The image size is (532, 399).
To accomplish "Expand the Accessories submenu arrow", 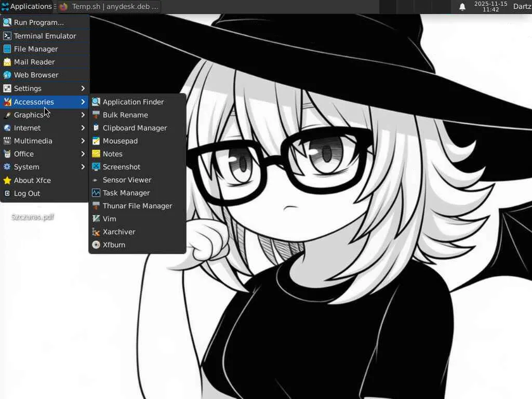I will point(83,102).
